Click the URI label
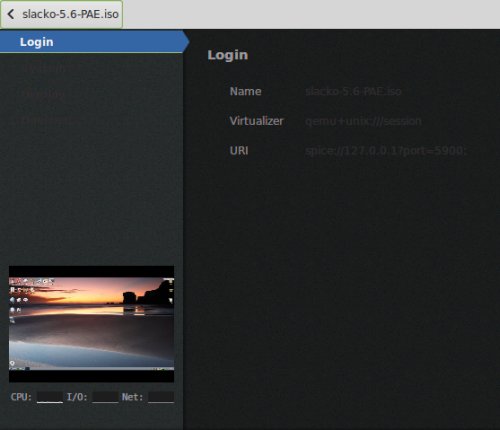 pyautogui.click(x=239, y=151)
